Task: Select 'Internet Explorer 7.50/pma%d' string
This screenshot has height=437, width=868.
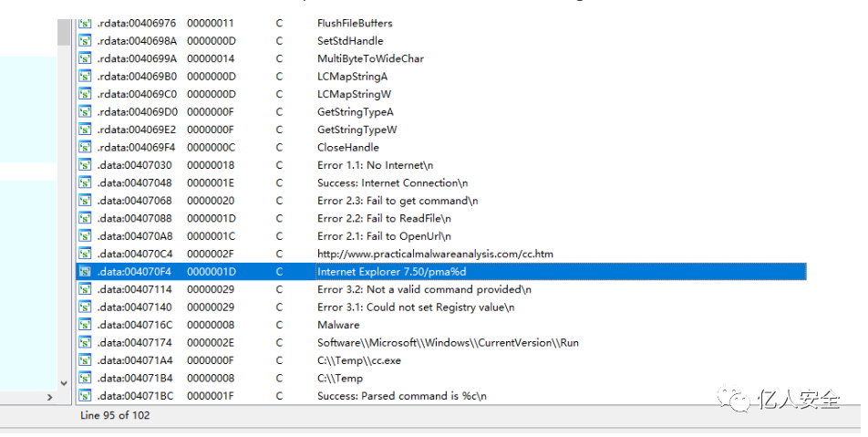Action: [391, 271]
